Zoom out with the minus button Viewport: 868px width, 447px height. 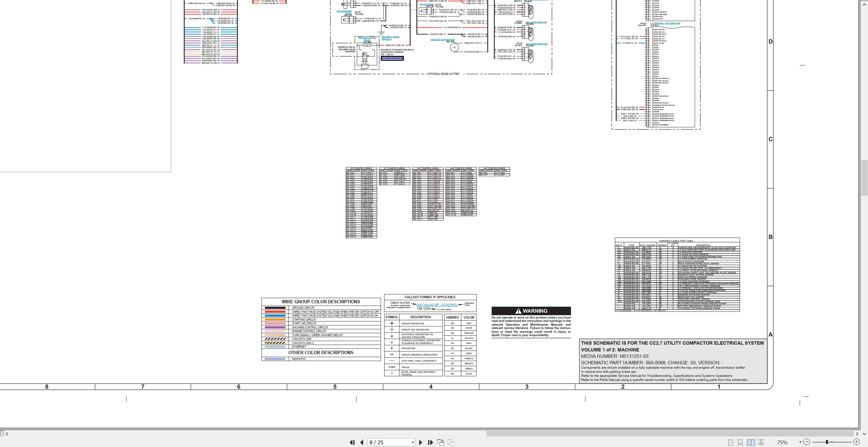coord(806,442)
